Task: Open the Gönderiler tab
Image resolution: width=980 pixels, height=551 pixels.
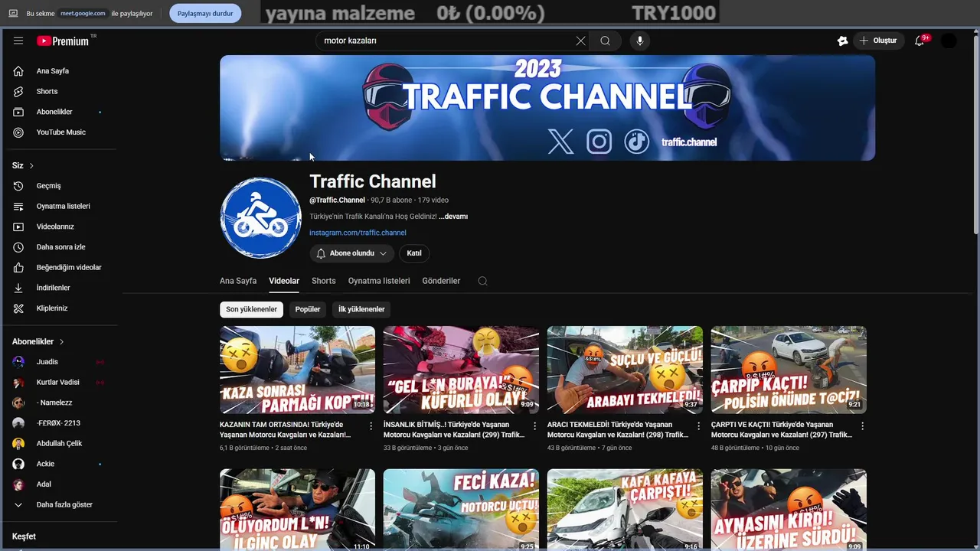Action: click(x=441, y=281)
